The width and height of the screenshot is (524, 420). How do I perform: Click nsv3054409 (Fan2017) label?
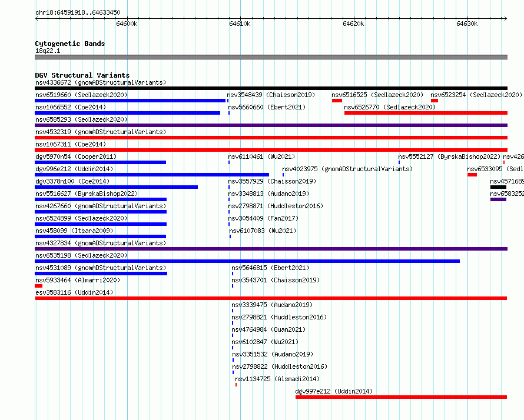tap(263, 218)
